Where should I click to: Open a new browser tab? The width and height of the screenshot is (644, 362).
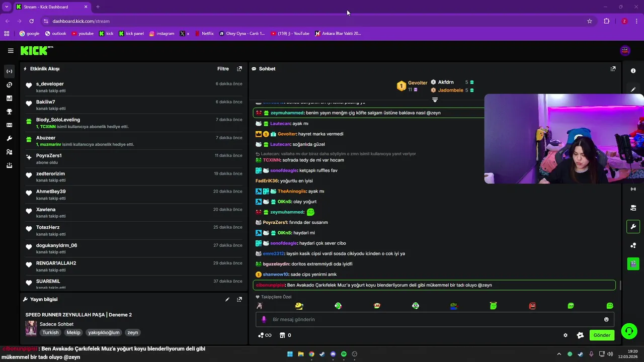pos(98,7)
